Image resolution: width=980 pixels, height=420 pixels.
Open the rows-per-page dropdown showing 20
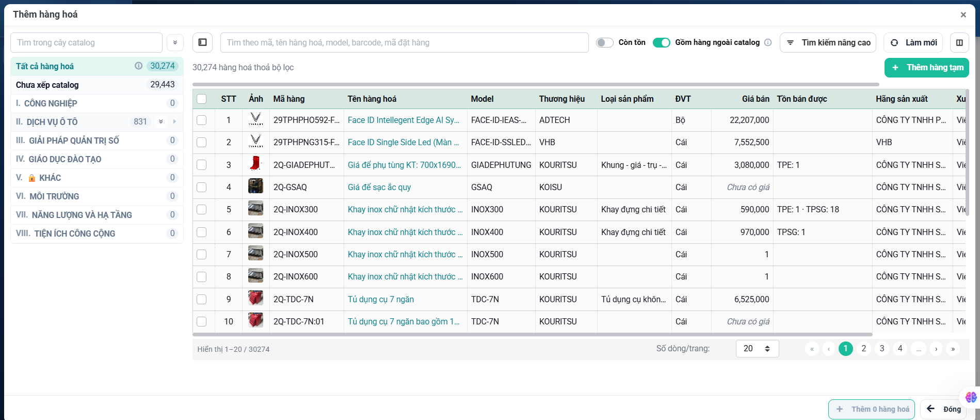point(757,349)
